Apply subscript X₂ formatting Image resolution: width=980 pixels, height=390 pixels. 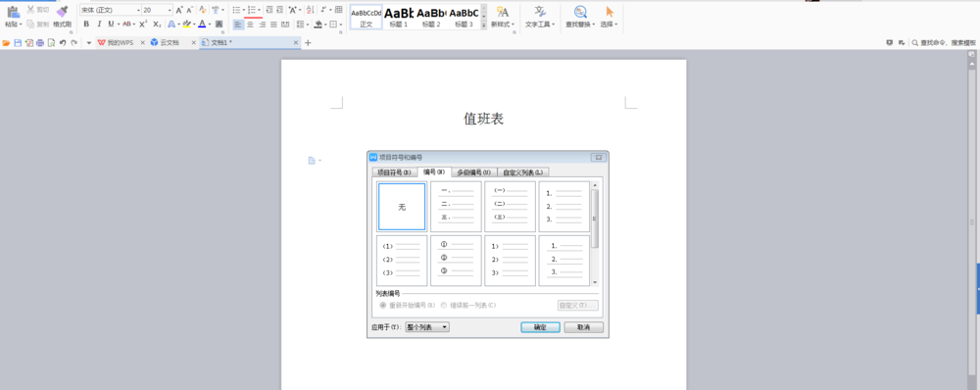pos(157,24)
